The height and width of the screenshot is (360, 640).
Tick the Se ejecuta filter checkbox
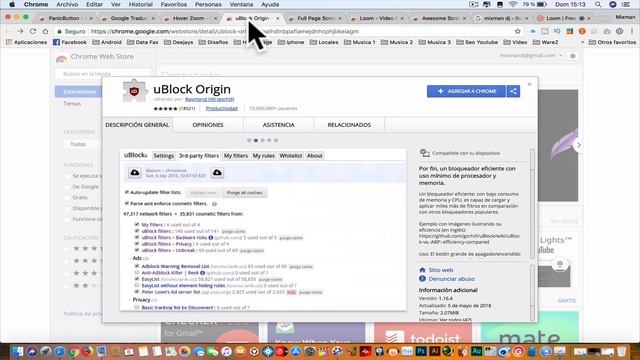point(67,176)
